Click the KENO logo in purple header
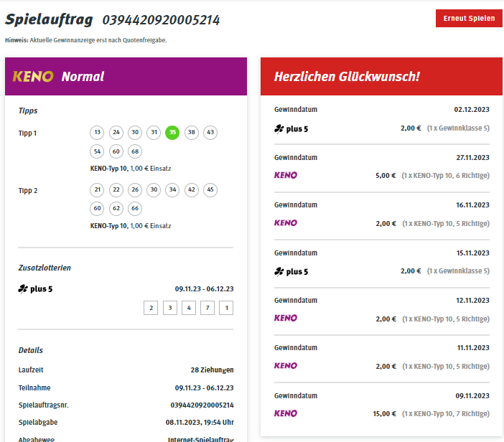The height and width of the screenshot is (442, 504). (x=33, y=77)
